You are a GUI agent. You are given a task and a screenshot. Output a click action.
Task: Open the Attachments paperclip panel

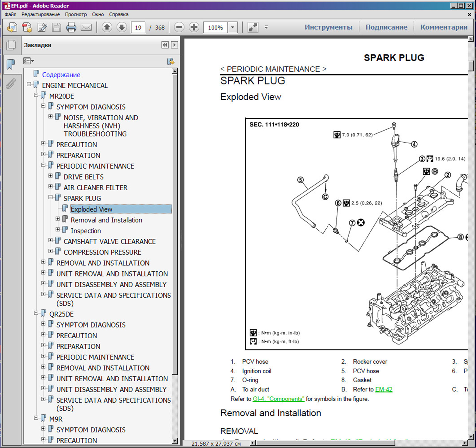11,84
